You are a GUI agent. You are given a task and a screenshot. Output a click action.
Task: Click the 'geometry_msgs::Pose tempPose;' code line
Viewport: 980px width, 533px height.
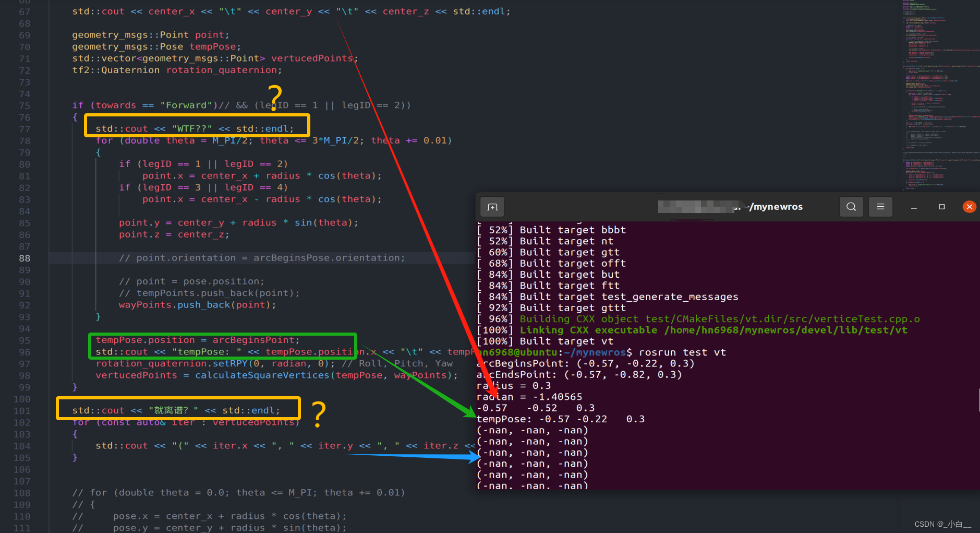click(156, 46)
